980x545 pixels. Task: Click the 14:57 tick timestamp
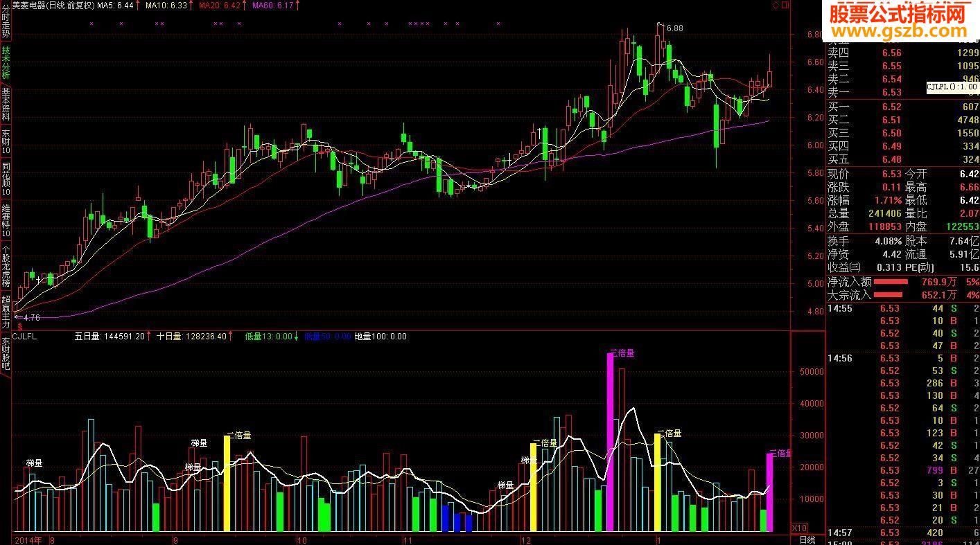point(840,533)
